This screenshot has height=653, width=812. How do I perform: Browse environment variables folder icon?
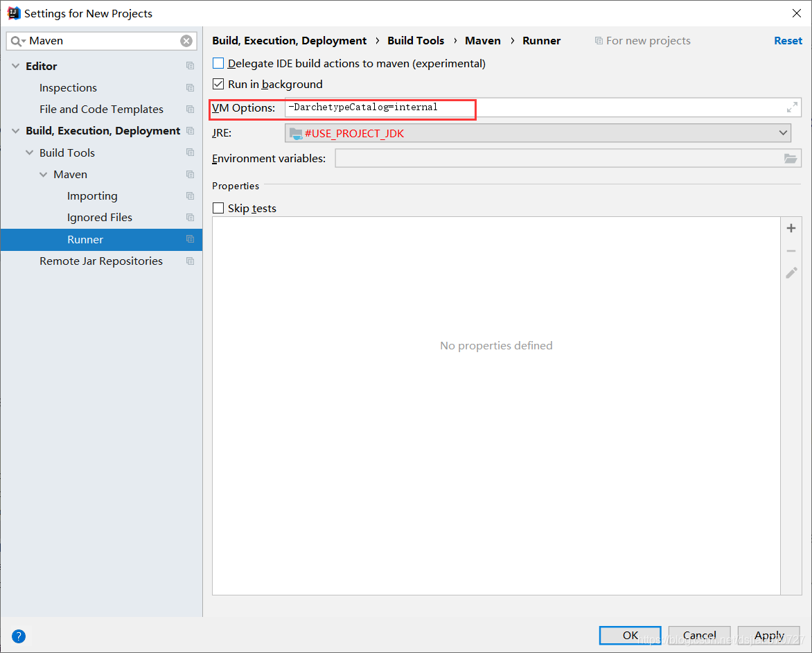791,159
